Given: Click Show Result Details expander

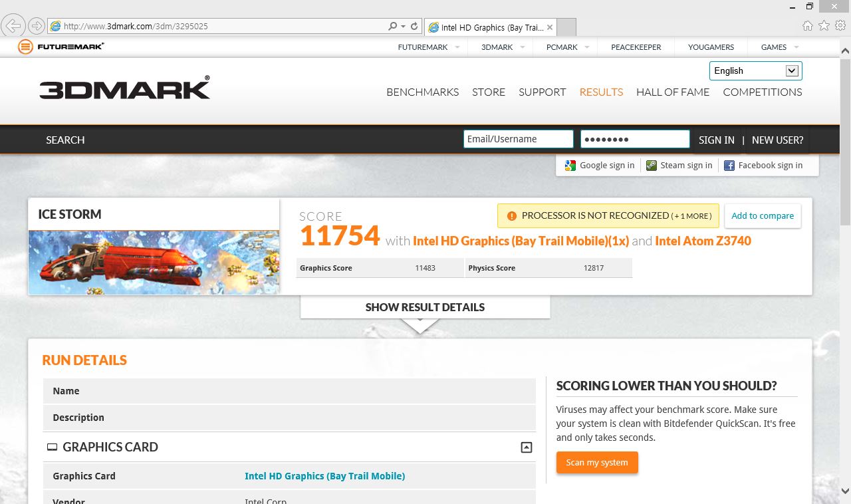Looking at the screenshot, I should click(x=425, y=307).
